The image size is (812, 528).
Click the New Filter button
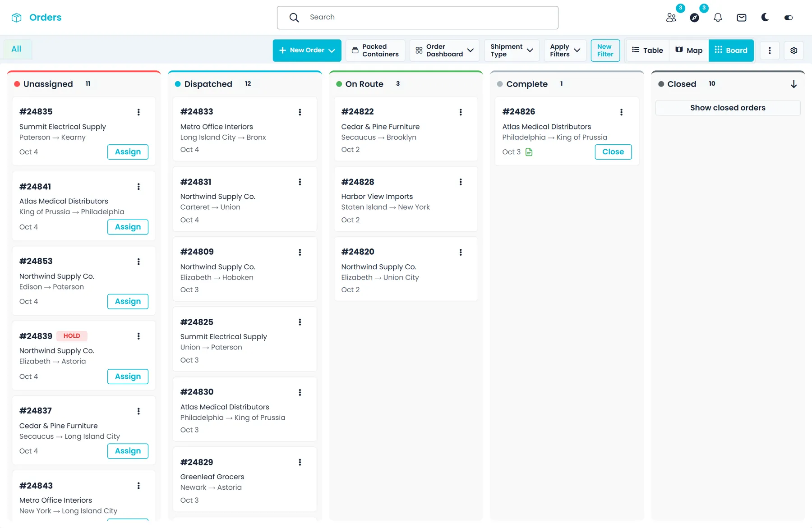605,51
